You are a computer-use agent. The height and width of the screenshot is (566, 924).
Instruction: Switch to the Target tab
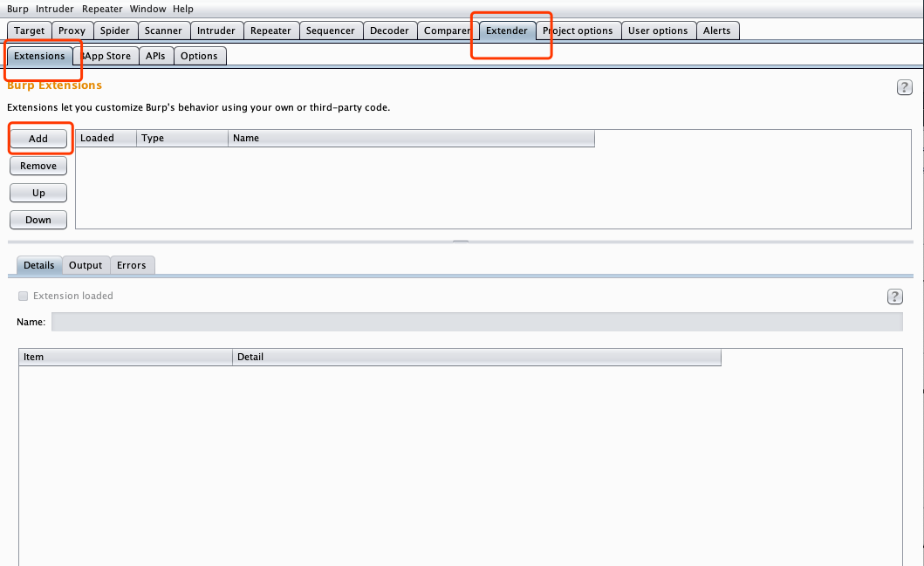(x=30, y=31)
